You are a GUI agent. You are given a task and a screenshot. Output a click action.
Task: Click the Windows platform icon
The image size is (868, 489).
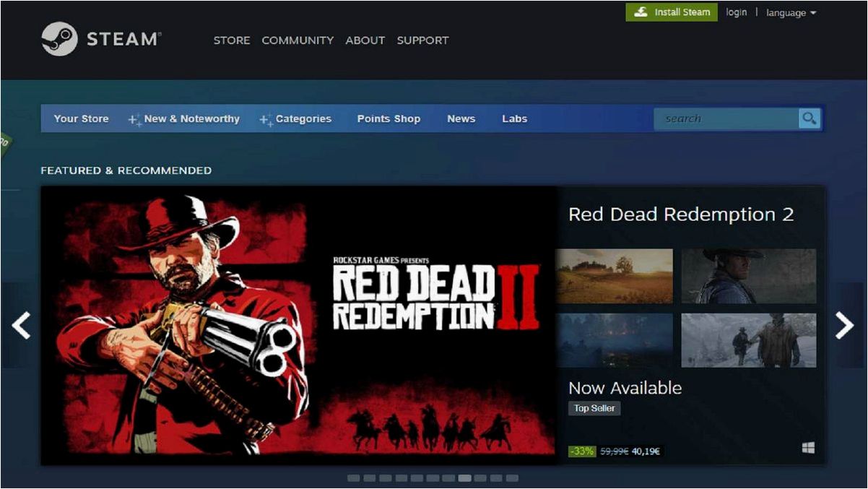[808, 449]
